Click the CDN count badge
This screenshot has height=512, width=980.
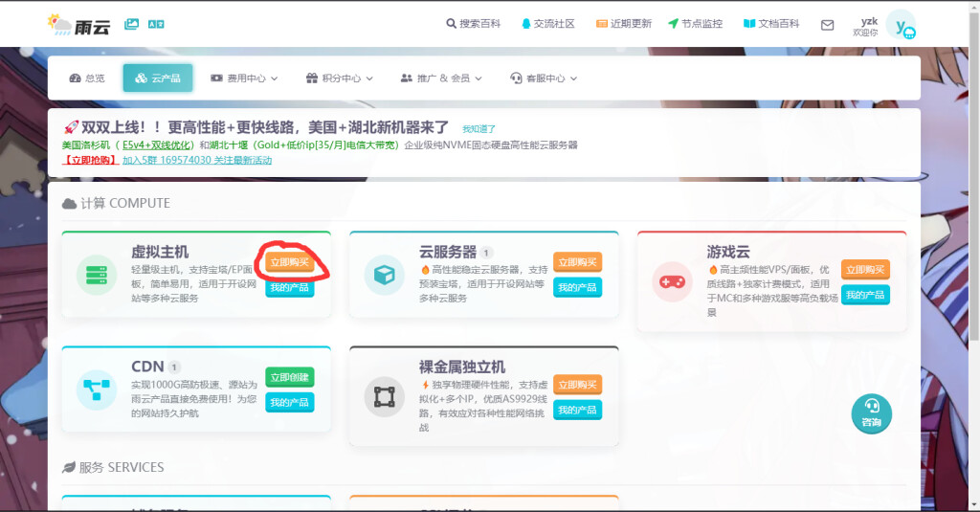coord(174,367)
